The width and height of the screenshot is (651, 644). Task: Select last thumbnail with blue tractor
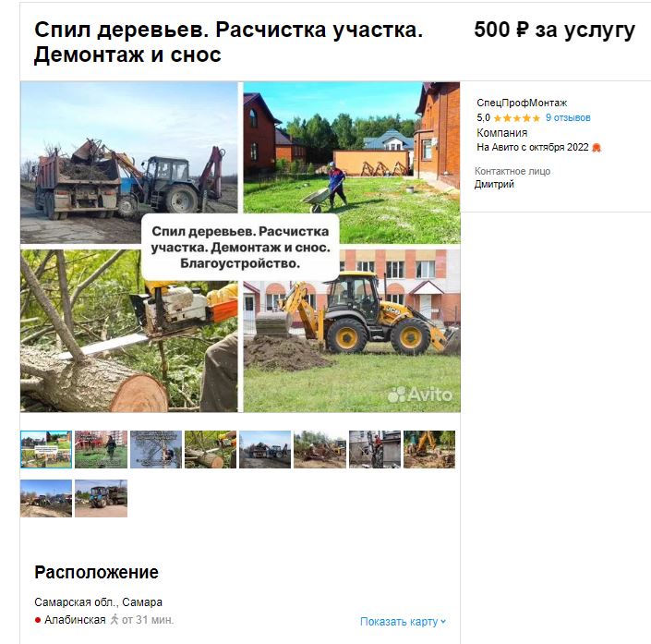point(101,498)
